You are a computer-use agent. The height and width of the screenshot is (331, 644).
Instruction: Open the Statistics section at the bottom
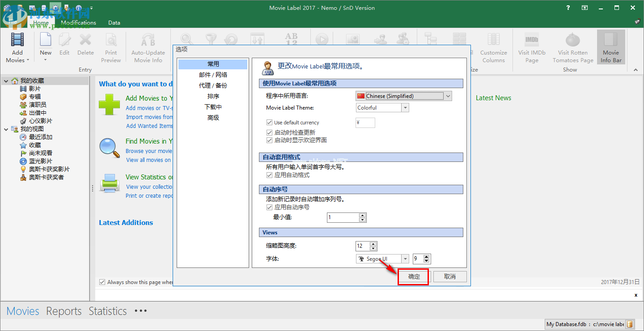108,311
